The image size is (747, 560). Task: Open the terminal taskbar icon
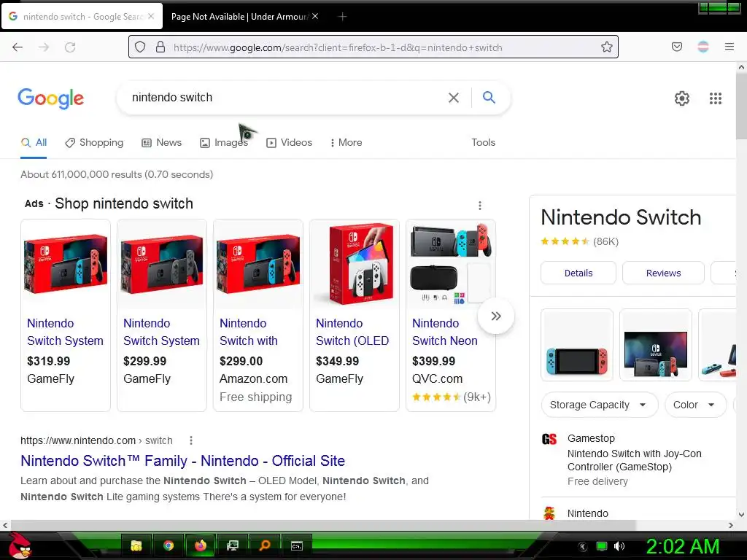point(297,545)
